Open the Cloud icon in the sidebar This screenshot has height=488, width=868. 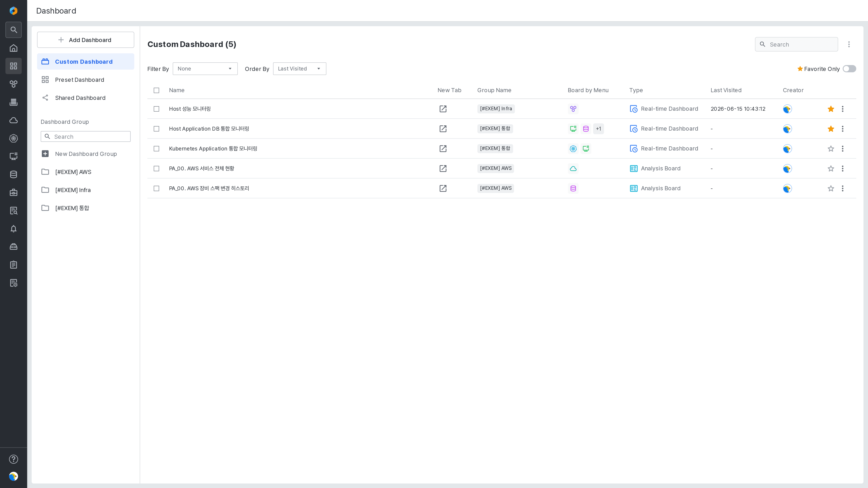pos(14,120)
